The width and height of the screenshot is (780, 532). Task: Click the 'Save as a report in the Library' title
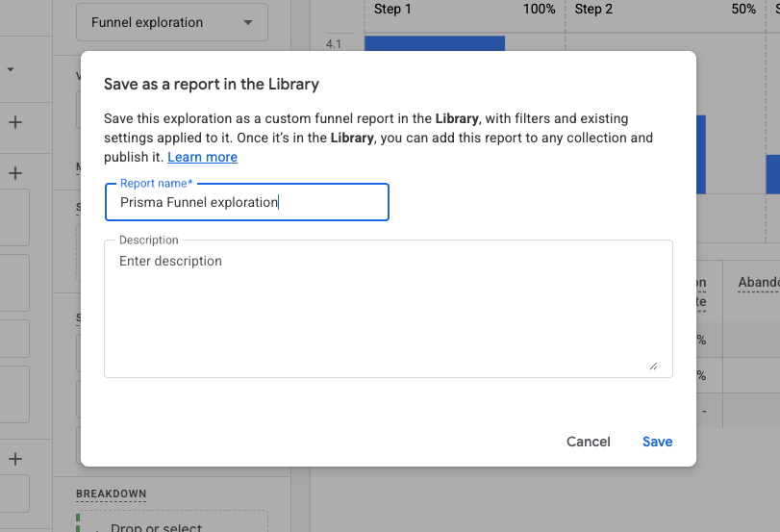point(212,84)
